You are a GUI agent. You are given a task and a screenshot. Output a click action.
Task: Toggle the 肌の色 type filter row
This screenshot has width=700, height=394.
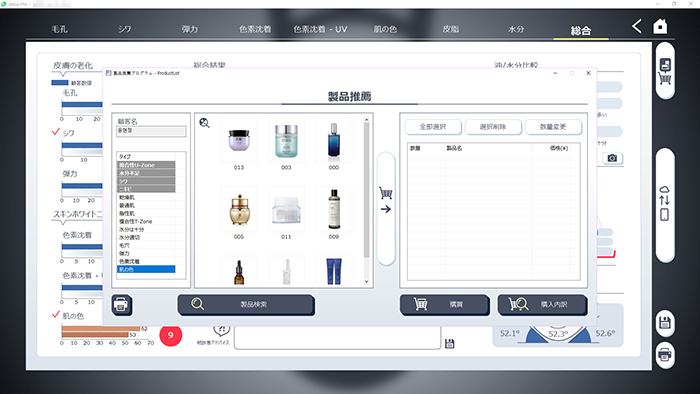click(x=146, y=270)
